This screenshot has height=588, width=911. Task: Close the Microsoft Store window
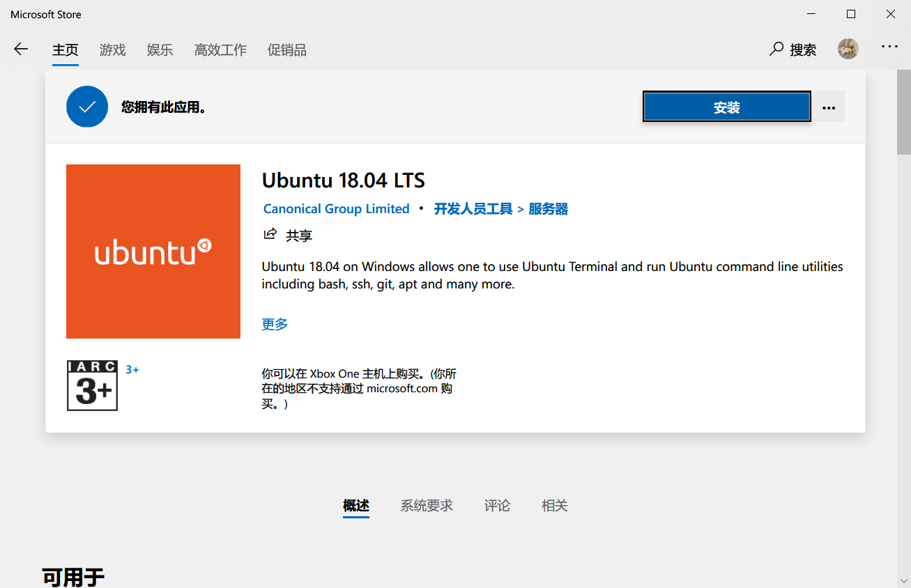click(891, 14)
